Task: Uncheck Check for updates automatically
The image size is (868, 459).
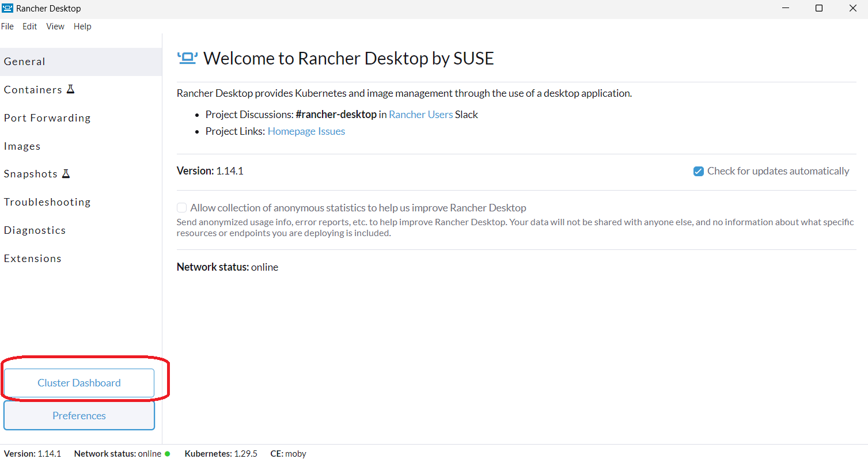Action: pyautogui.click(x=699, y=171)
